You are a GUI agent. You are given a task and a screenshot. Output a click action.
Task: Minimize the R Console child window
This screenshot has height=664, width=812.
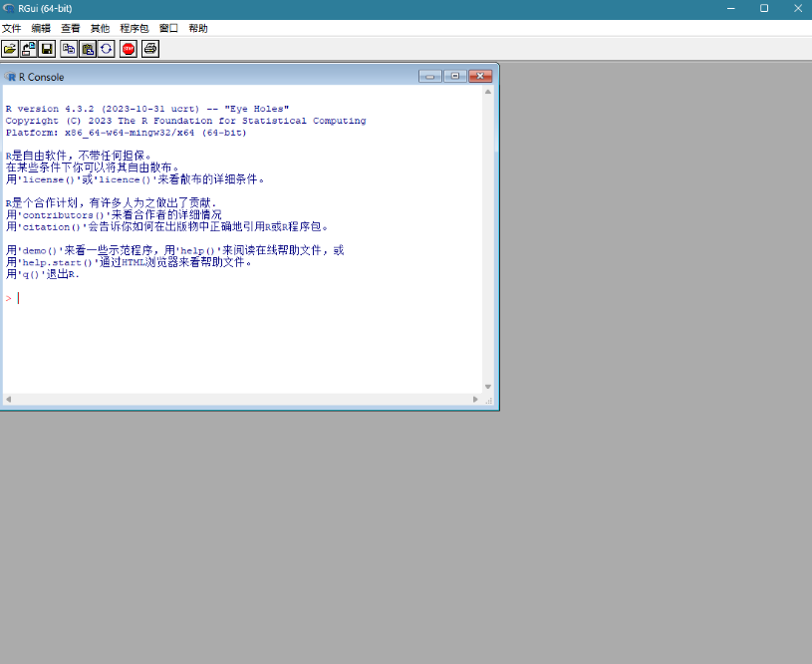click(x=429, y=76)
